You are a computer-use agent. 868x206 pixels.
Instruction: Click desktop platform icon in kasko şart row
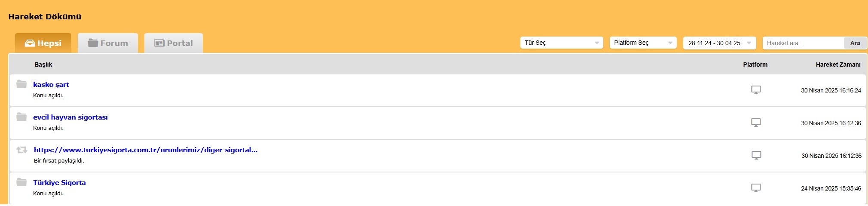point(756,90)
